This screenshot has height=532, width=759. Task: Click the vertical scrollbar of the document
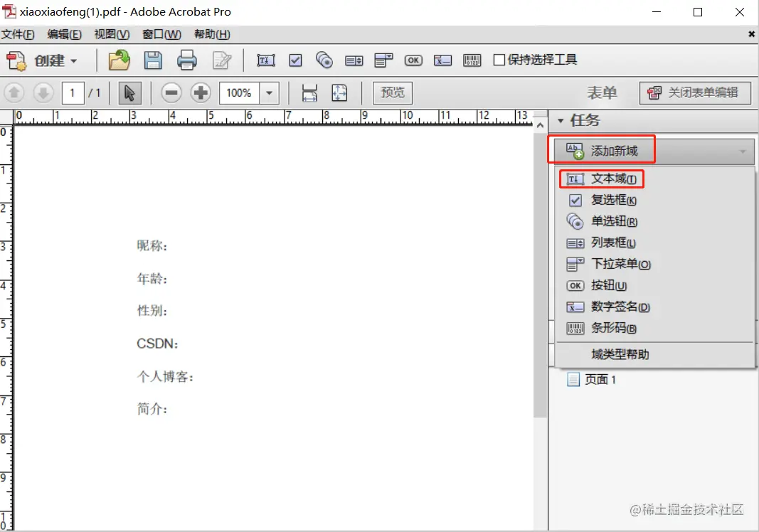pyautogui.click(x=540, y=274)
